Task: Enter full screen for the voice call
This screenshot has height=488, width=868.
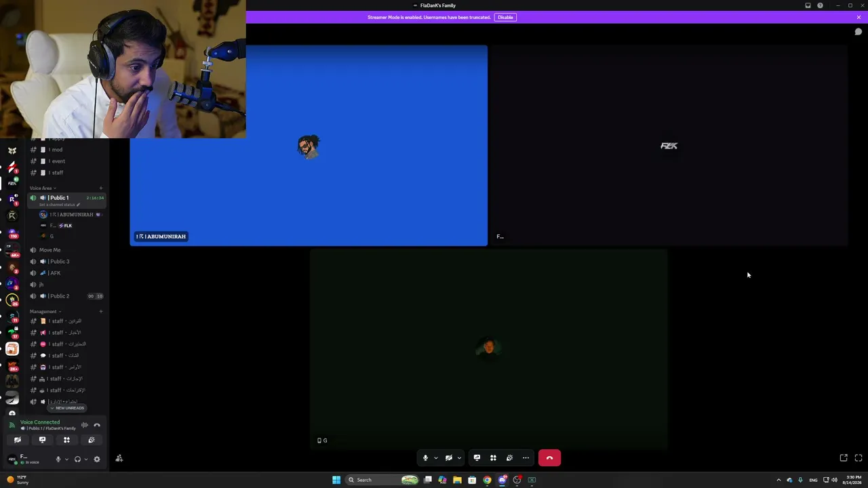Action: [859, 458]
